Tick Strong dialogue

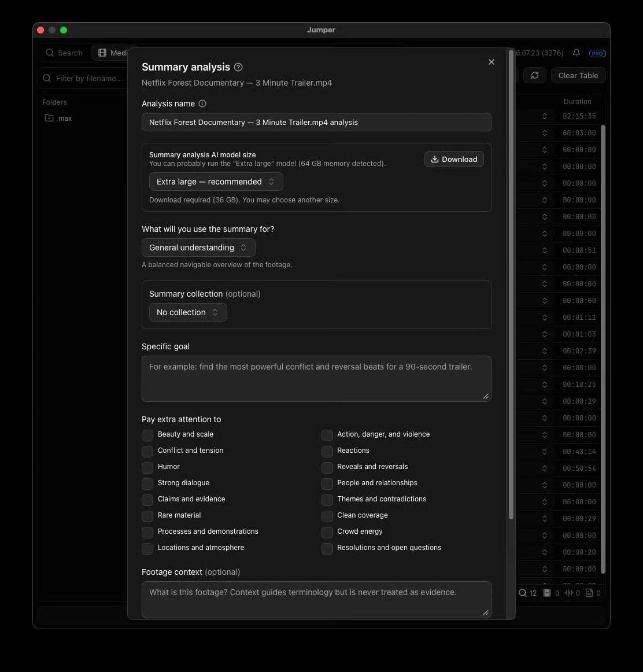147,483
